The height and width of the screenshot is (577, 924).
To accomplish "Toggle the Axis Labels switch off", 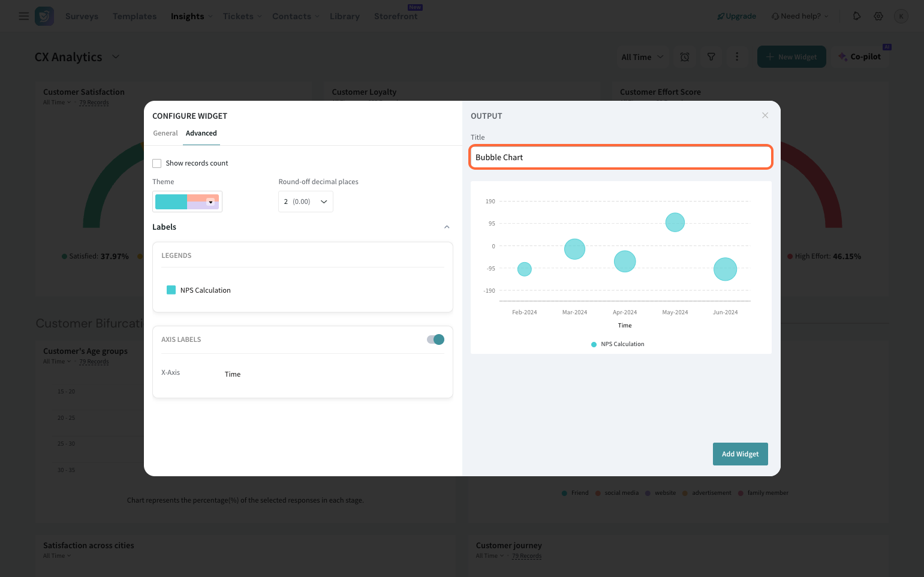I will 435,339.
